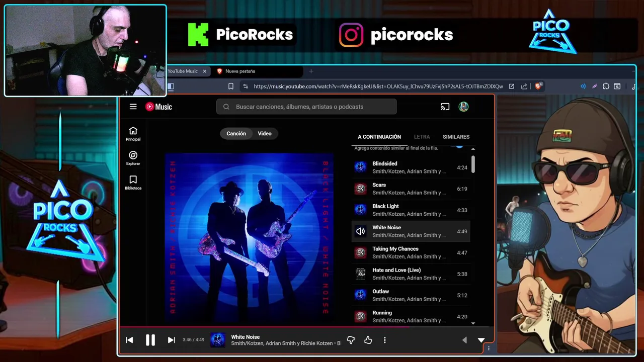Click the large Black Light / White Noise album art
The width and height of the screenshot is (644, 362).
click(250, 237)
